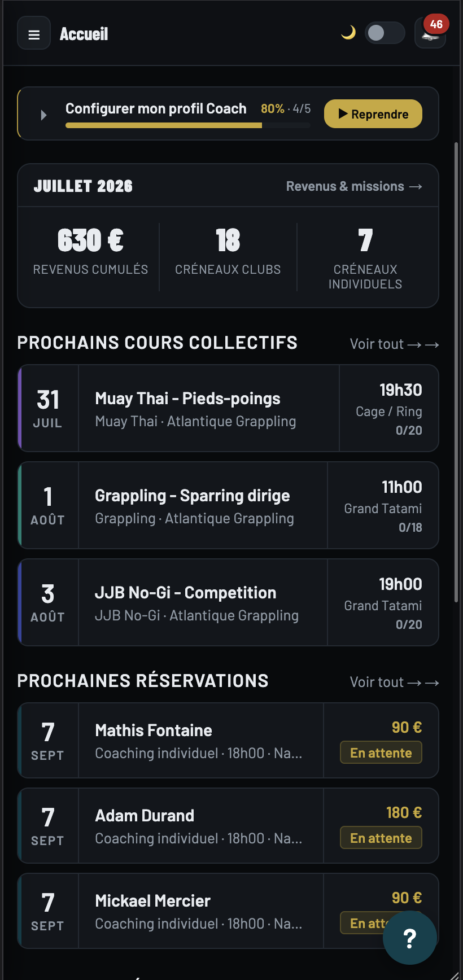Click the profile setup progress bar
The height and width of the screenshot is (980, 463).
(x=188, y=125)
